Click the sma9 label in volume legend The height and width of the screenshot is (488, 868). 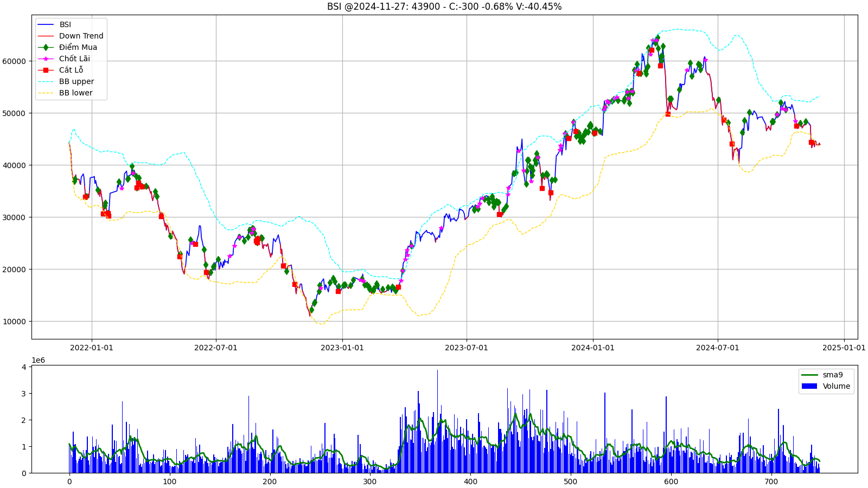click(833, 375)
